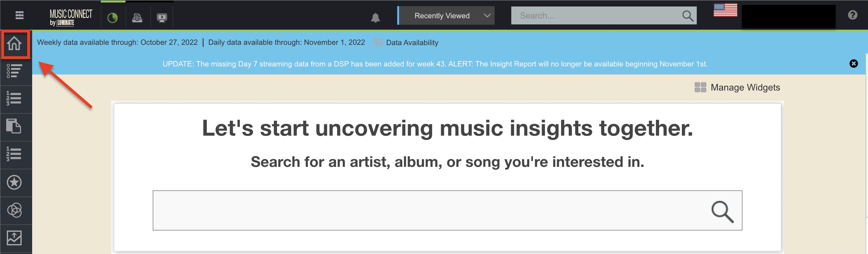Image resolution: width=868 pixels, height=254 pixels.
Task: Open the printer icon tab
Action: click(137, 18)
